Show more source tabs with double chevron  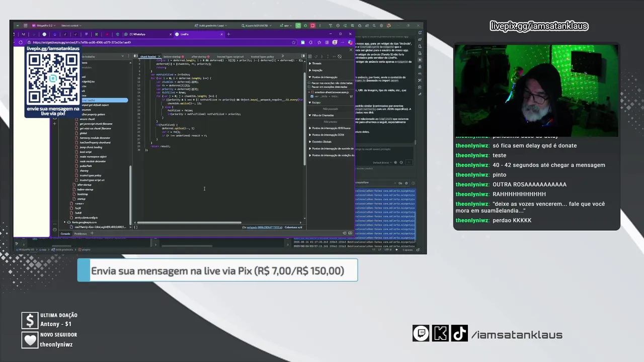(x=282, y=56)
